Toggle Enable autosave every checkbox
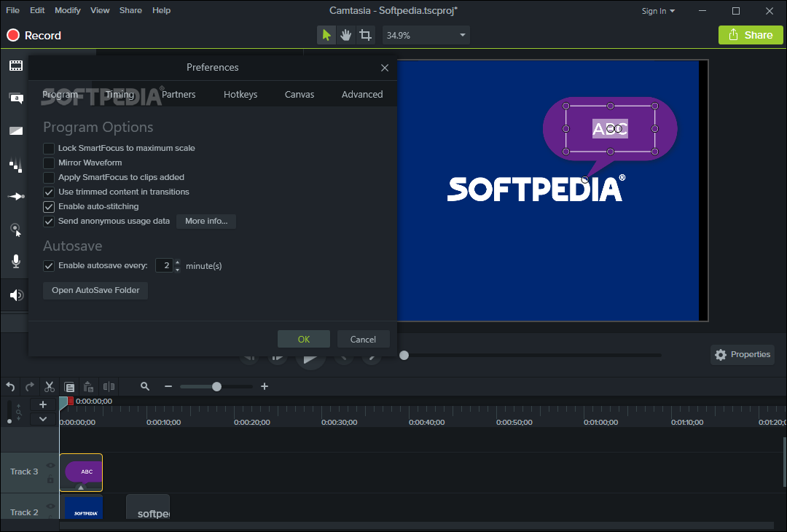 [49, 266]
